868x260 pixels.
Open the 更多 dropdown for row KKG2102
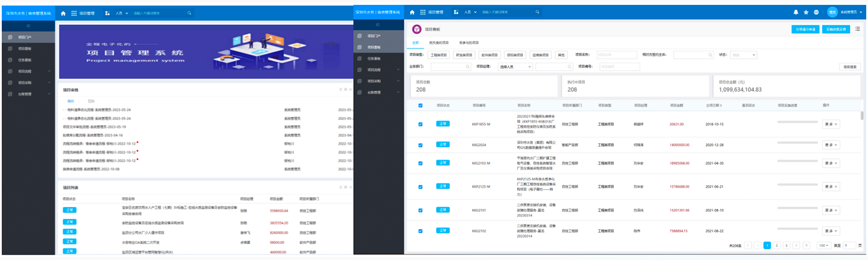click(x=831, y=231)
